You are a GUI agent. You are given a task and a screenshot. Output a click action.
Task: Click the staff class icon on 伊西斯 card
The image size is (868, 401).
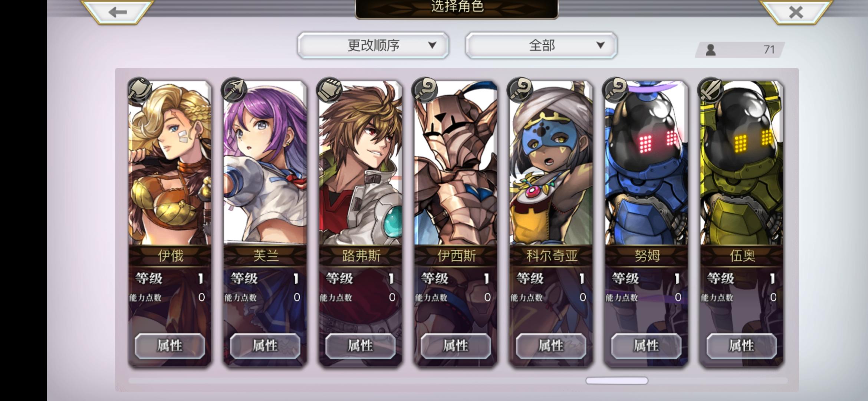425,90
